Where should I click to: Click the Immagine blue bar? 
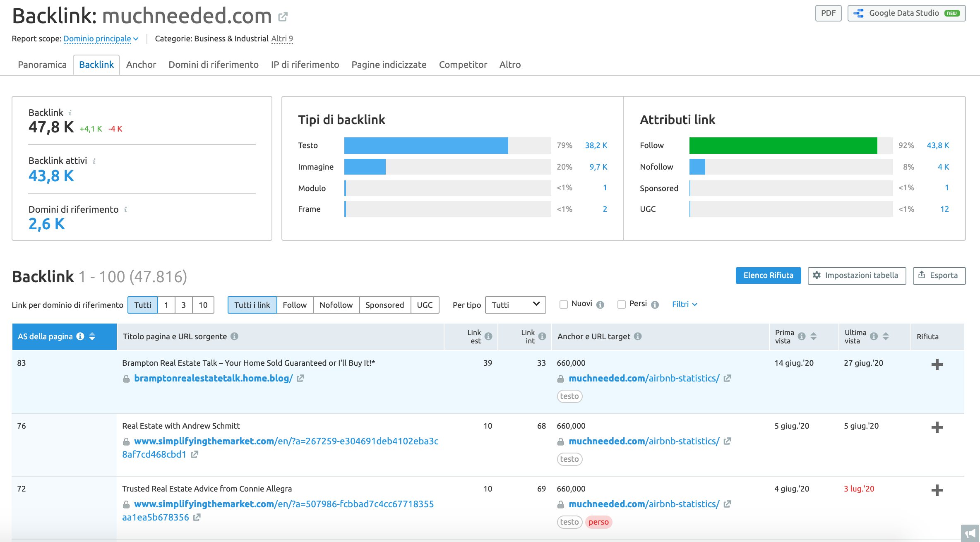[x=365, y=167]
